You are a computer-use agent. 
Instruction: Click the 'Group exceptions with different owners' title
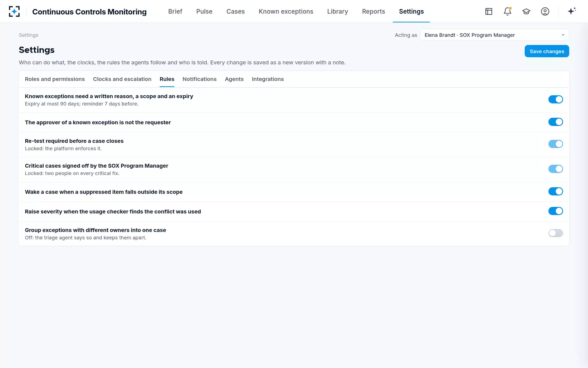[96, 230]
